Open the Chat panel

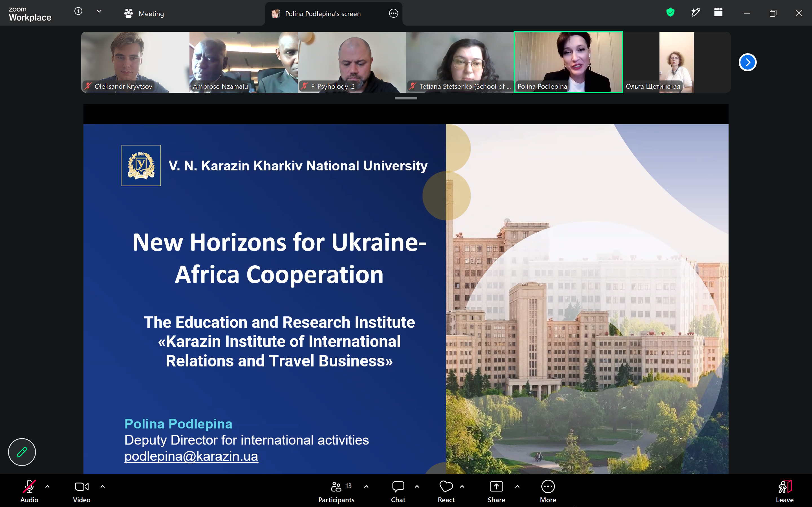click(398, 491)
